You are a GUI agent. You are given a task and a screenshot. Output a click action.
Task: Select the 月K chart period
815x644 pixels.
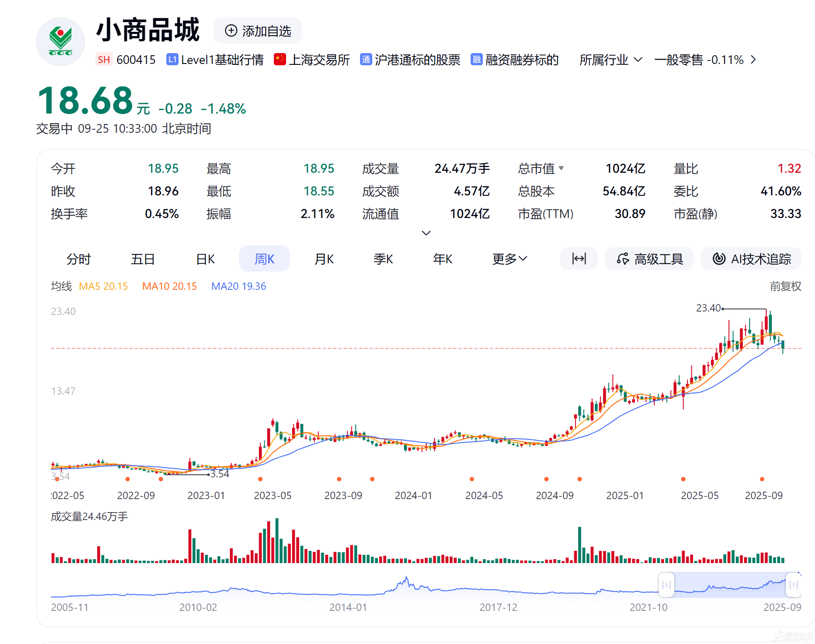pos(324,259)
